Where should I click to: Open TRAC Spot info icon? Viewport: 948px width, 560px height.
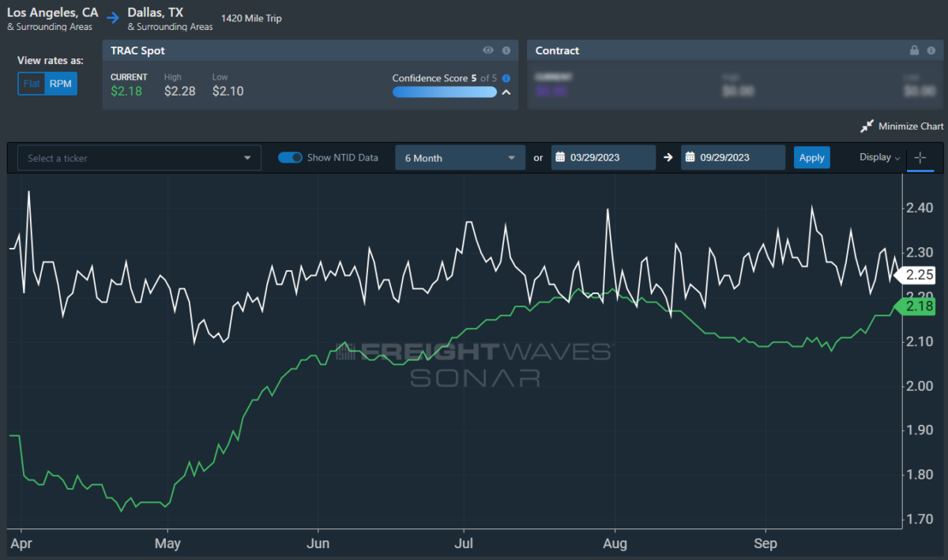pyautogui.click(x=506, y=51)
